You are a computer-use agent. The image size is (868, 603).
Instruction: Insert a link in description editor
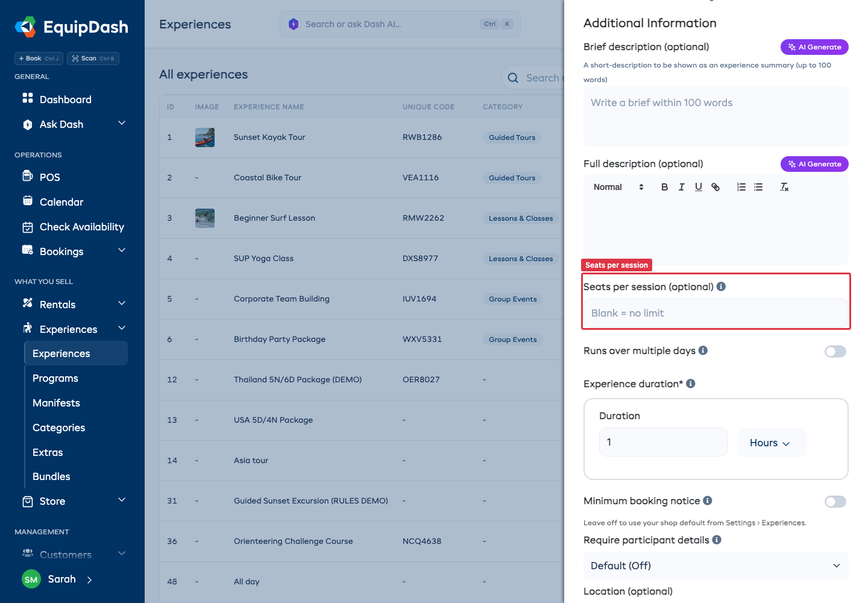(715, 187)
